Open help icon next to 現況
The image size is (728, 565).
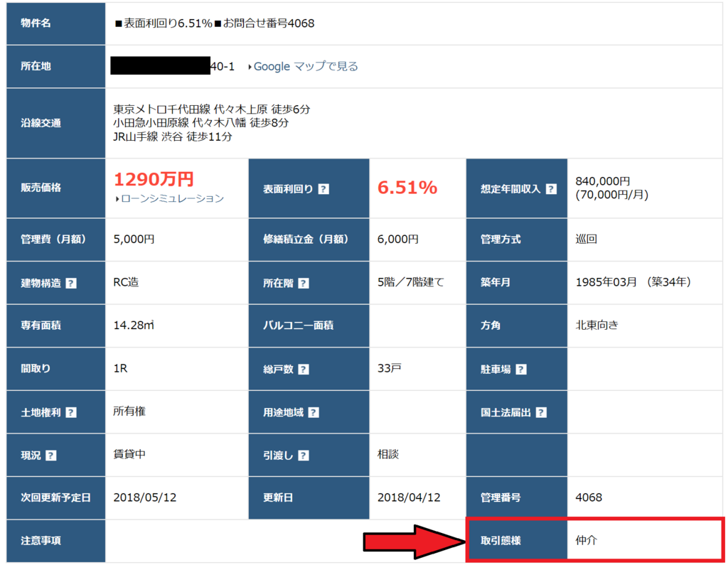click(50, 456)
